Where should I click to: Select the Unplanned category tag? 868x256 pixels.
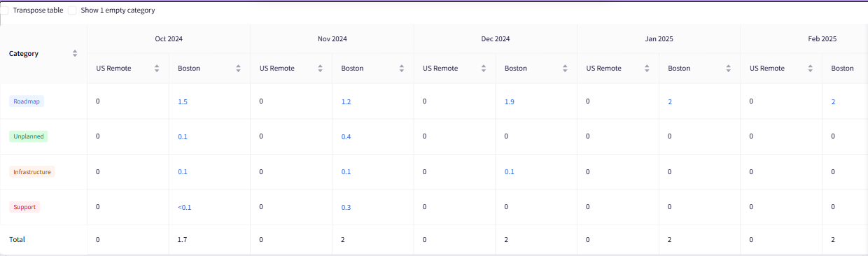(x=29, y=136)
